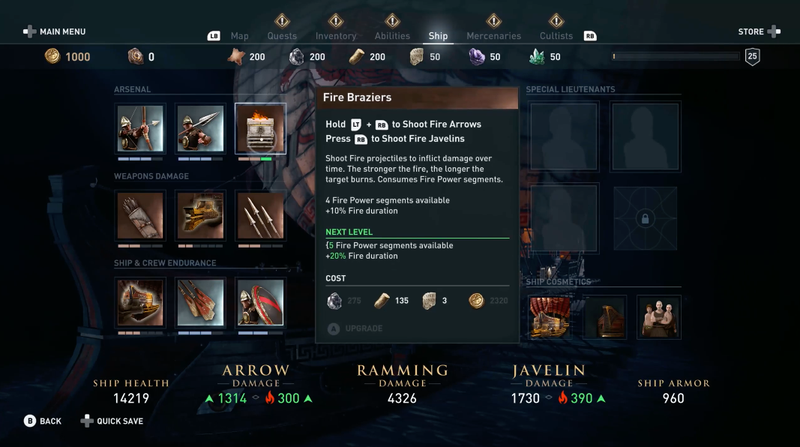Select the crew shield armor upgrade
This screenshot has width=800, height=447.
(x=260, y=302)
